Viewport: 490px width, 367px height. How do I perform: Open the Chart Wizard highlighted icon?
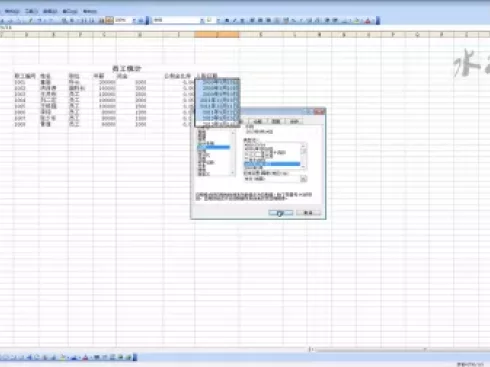point(109,21)
